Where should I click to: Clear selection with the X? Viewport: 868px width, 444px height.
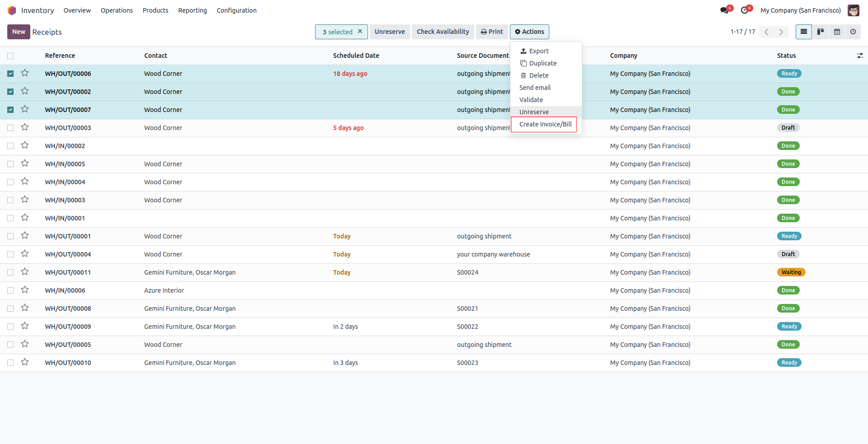tap(360, 31)
